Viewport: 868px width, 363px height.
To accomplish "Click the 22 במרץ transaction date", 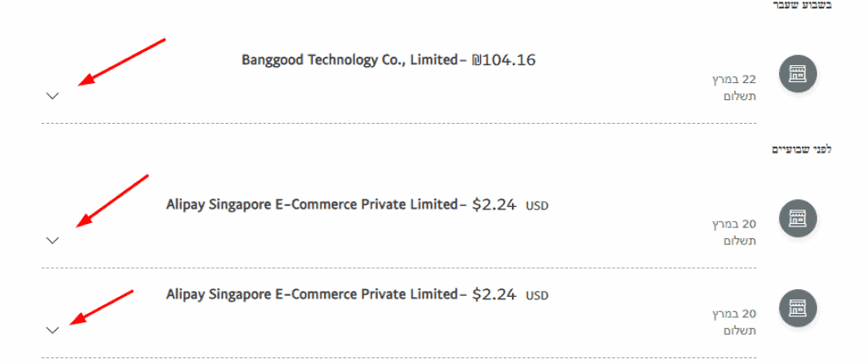I will pyautogui.click(x=734, y=80).
